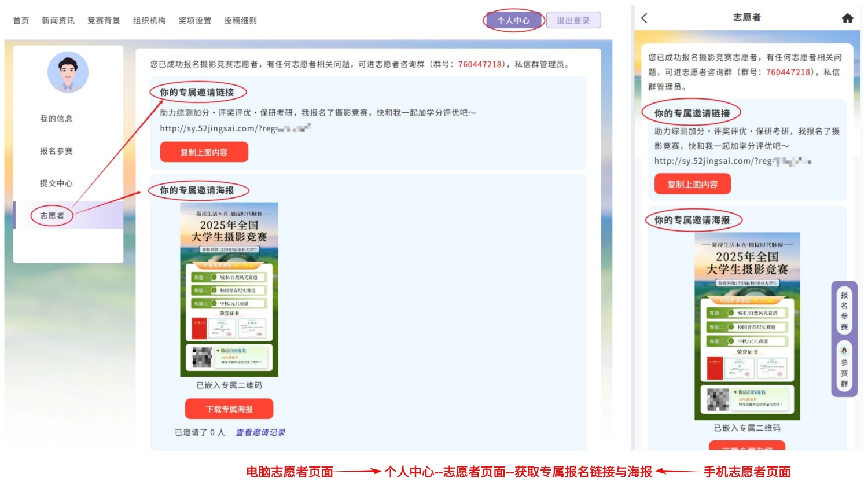The image size is (868, 485).
Task: Open 竞赛背景 navigation item
Action: (104, 21)
